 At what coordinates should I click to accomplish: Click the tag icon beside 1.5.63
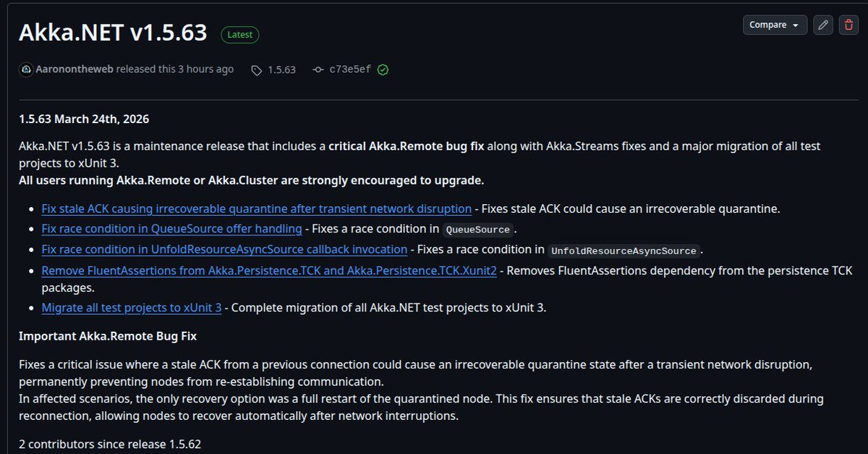[256, 70]
